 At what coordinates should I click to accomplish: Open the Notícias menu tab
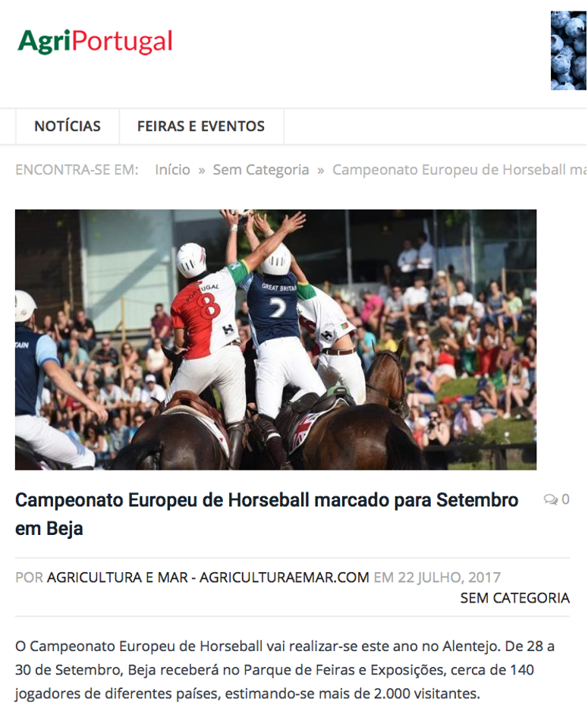tap(68, 126)
